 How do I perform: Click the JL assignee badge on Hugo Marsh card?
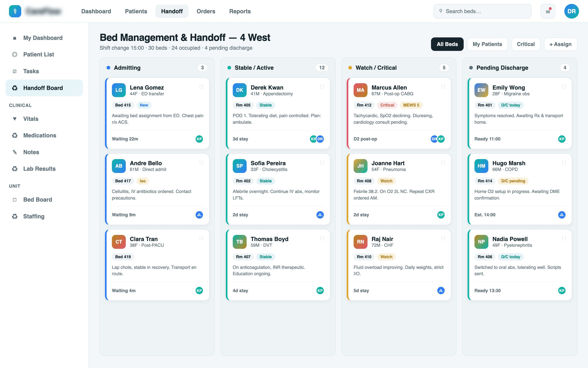[x=562, y=215]
